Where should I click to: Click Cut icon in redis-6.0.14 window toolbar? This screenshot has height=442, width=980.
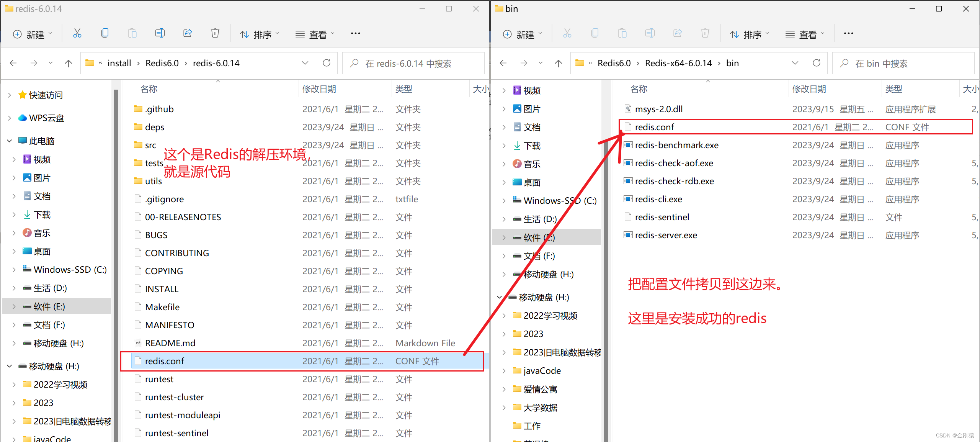coord(77,34)
